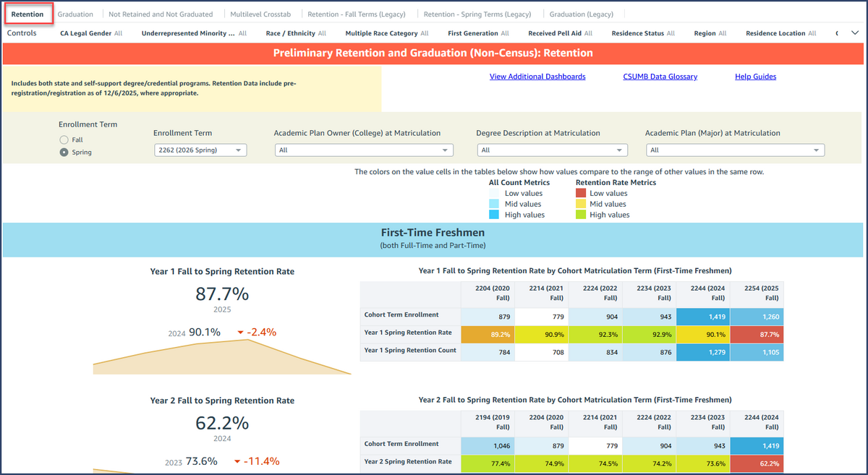The width and height of the screenshot is (868, 475).
Task: Open the View Additional Dashboards link
Action: 537,76
